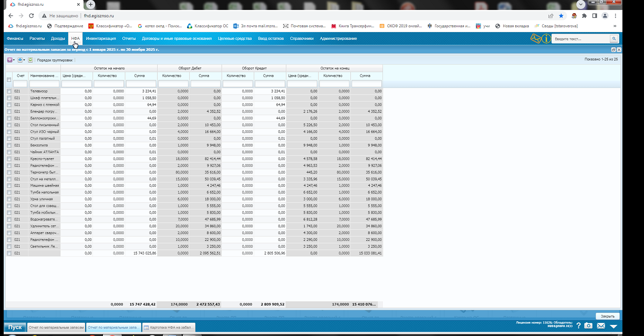Open the Отчеты menu
644x336 pixels.
click(129, 38)
